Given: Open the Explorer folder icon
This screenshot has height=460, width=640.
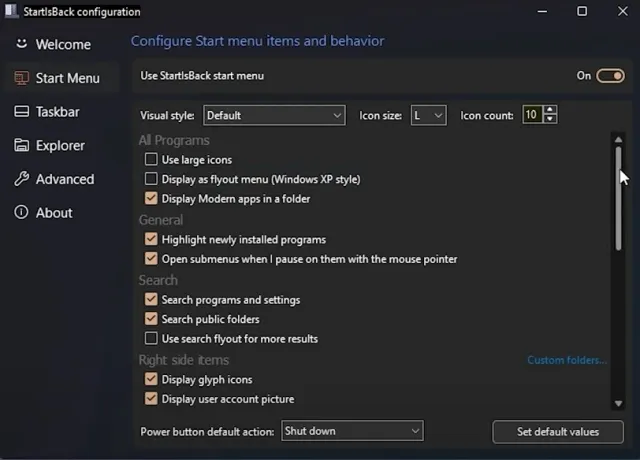Looking at the screenshot, I should point(21,145).
